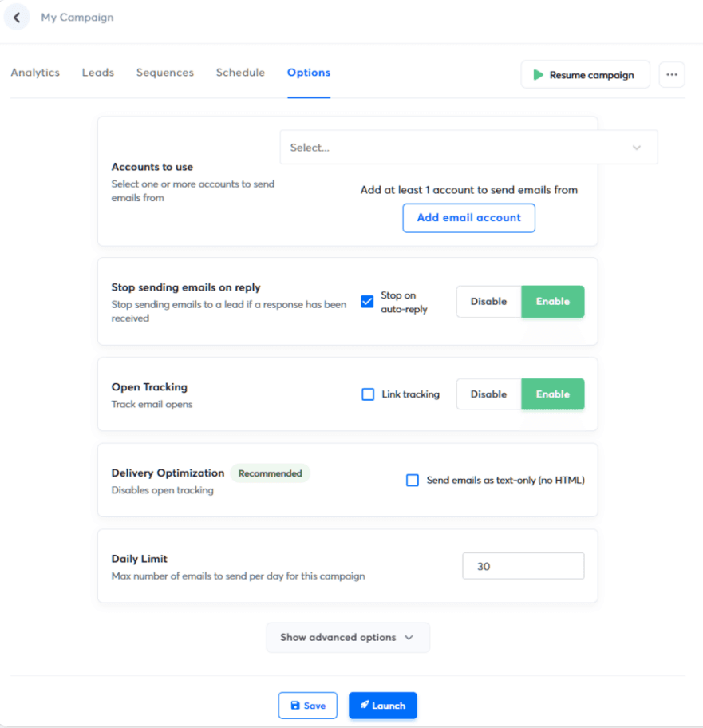Switch to the Analytics tab

pos(35,73)
